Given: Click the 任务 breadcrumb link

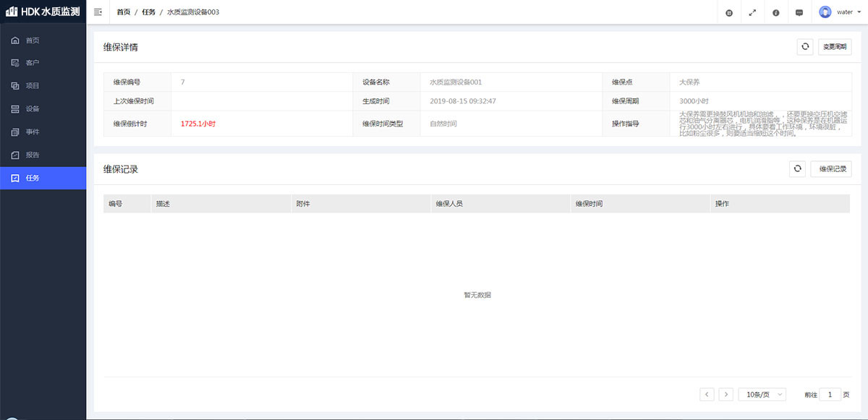Looking at the screenshot, I should coord(148,12).
